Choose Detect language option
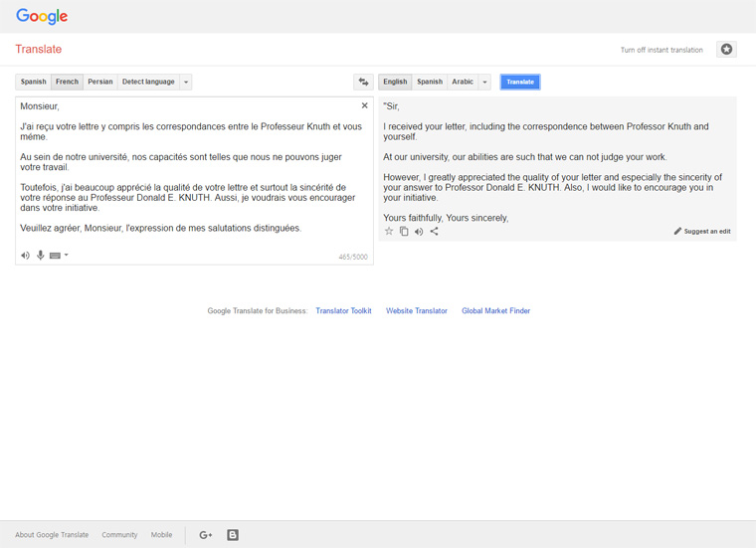The image size is (756, 548). 148,82
